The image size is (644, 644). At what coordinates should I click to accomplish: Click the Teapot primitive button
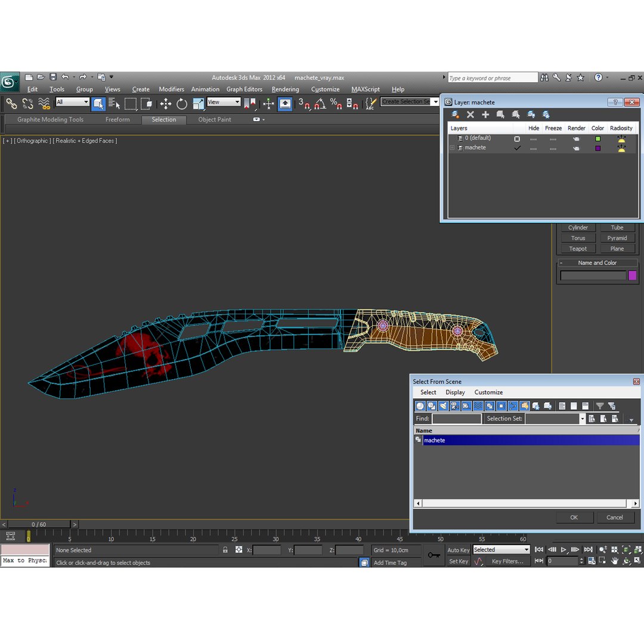(x=578, y=249)
